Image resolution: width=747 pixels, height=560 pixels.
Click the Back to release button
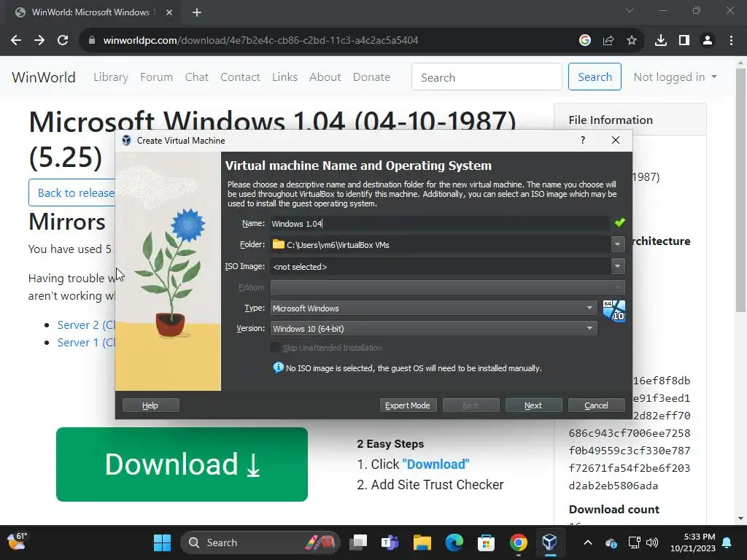point(72,192)
